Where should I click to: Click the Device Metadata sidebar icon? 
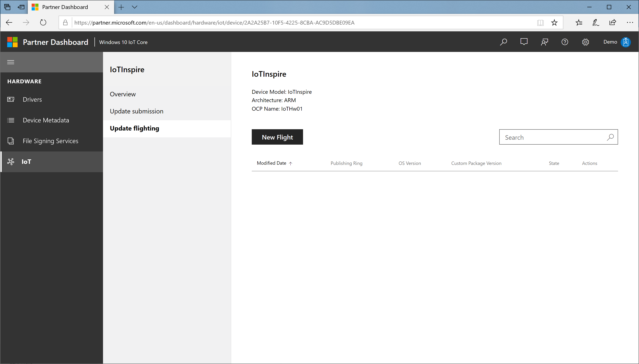10,120
